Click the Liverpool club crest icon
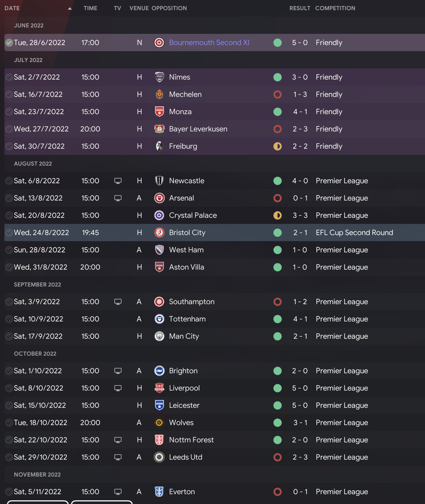Viewport: 425px width, 504px height. point(159,388)
